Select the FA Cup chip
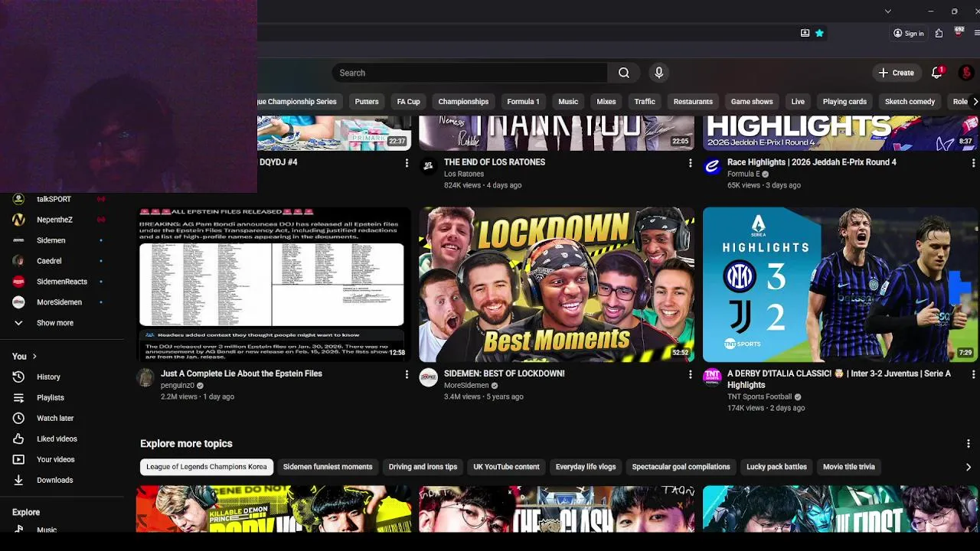The height and width of the screenshot is (551, 980). 408,102
